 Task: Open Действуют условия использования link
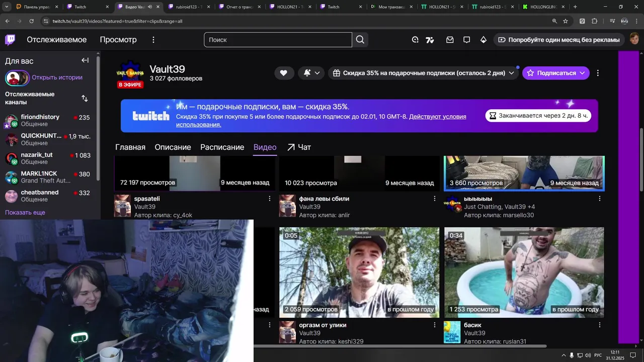(321, 120)
